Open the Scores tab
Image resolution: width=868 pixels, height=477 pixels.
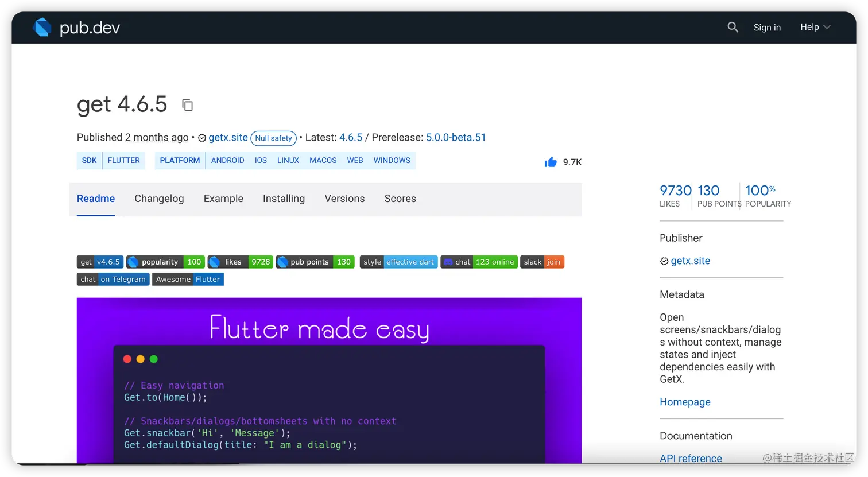point(400,199)
